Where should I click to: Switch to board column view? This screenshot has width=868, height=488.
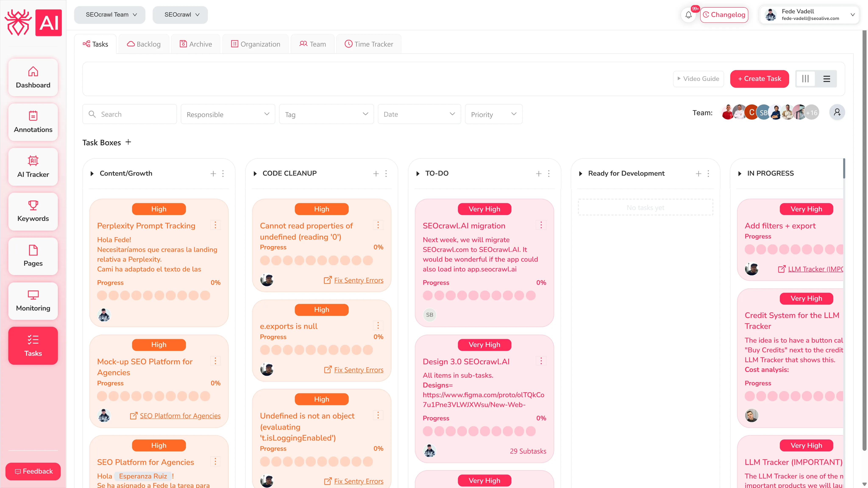coord(805,79)
